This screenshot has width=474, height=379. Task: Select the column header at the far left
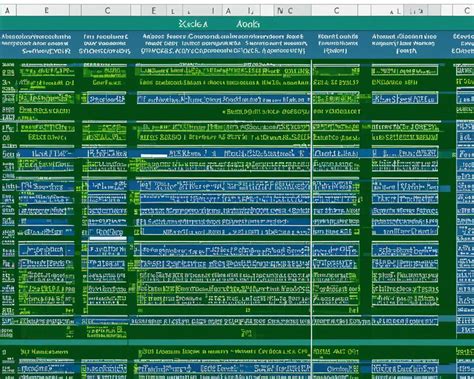point(8,11)
